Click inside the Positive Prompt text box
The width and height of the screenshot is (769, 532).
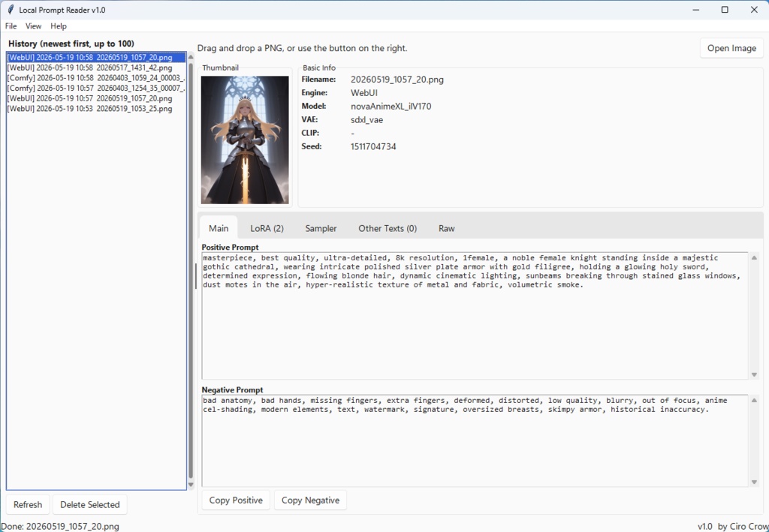(x=475, y=315)
